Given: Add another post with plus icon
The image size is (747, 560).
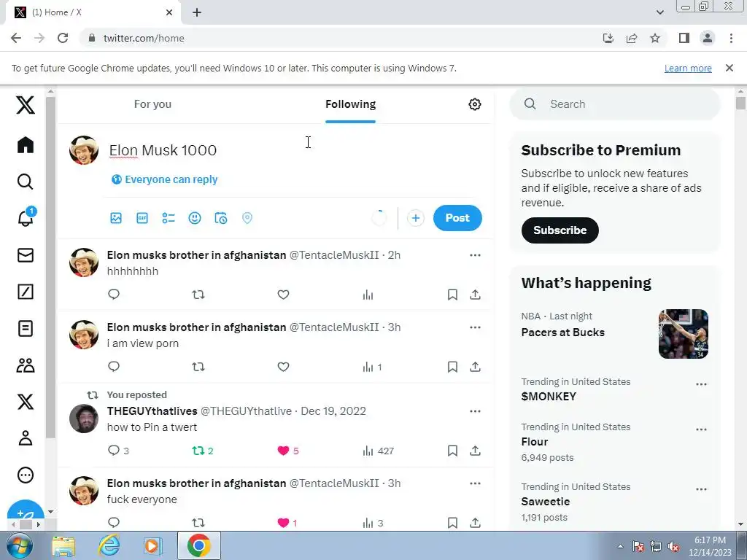Looking at the screenshot, I should pyautogui.click(x=415, y=218).
